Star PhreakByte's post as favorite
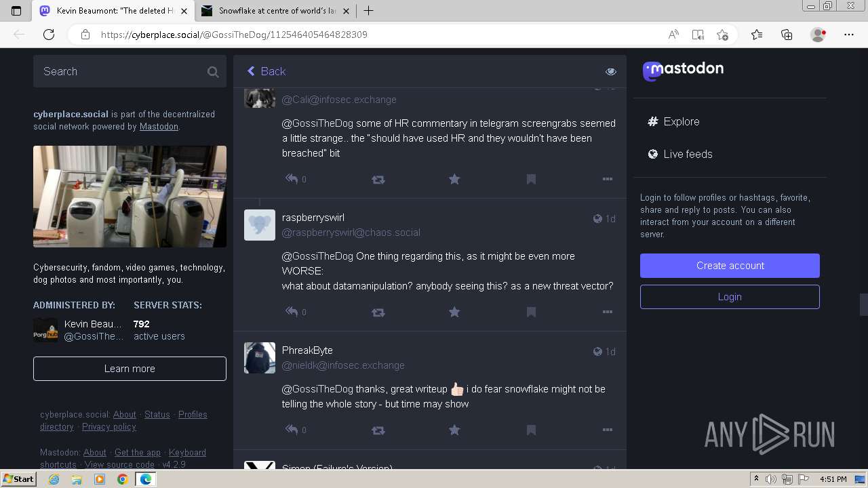 click(454, 430)
